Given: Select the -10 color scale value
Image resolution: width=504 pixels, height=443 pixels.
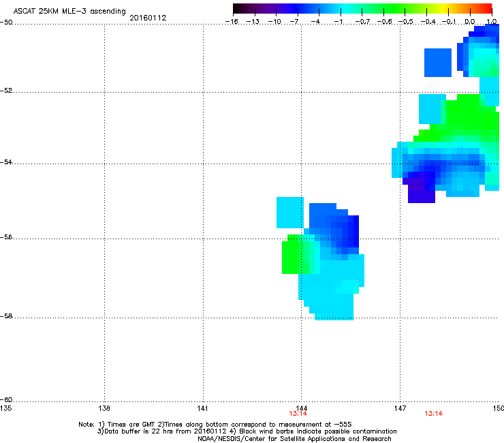Looking at the screenshot, I should [274, 22].
